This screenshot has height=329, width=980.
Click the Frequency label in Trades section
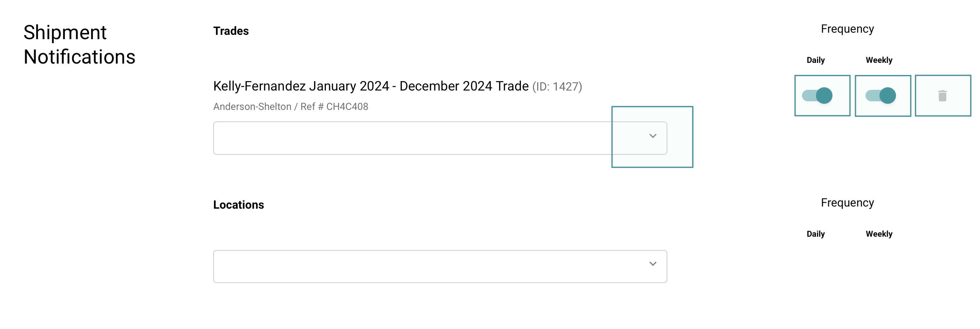pyautogui.click(x=847, y=29)
